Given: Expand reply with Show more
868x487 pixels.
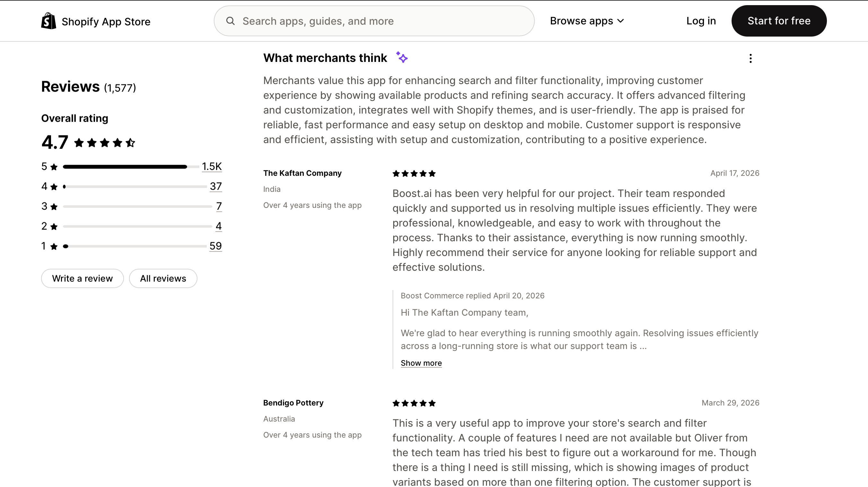Looking at the screenshot, I should (x=421, y=363).
